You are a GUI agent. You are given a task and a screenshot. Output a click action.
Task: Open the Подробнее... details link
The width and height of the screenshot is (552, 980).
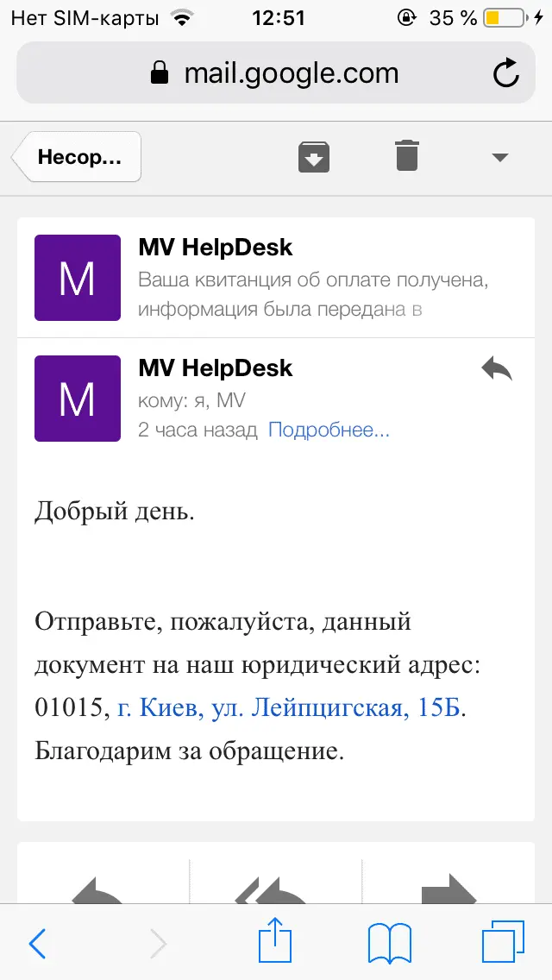tap(329, 430)
